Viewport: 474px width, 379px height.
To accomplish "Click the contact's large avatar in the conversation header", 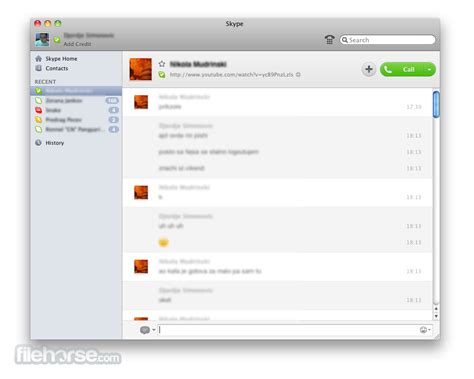I will click(140, 69).
